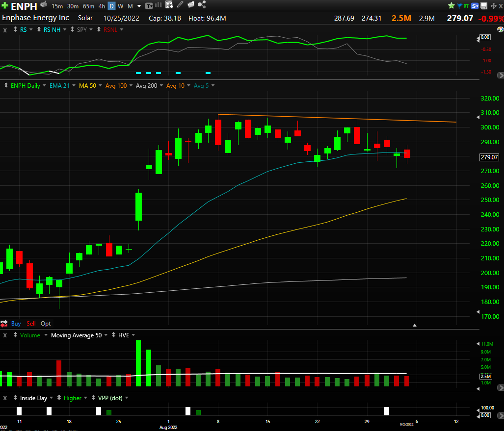The height and width of the screenshot is (431, 504).
Task: Switch to 65m timeframe
Action: [x=88, y=6]
